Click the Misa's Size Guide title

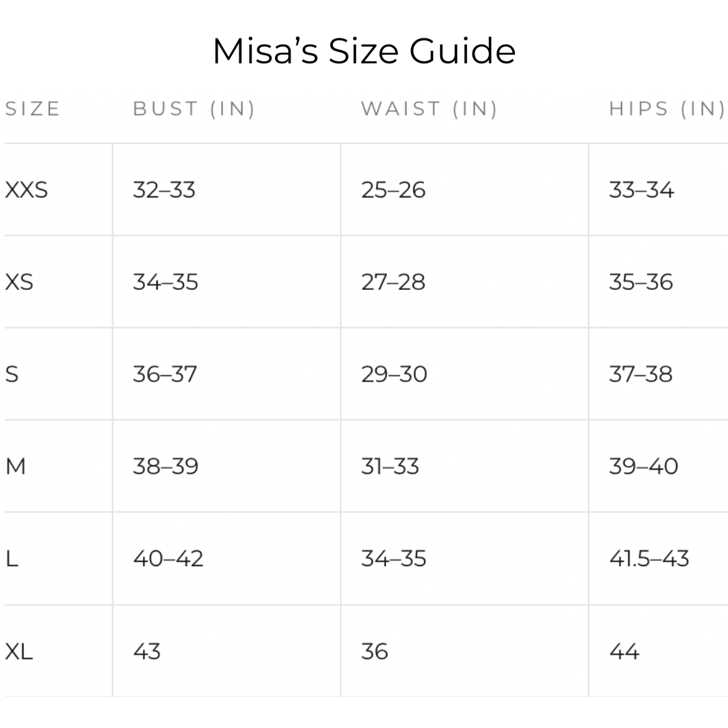pyautogui.click(x=364, y=51)
